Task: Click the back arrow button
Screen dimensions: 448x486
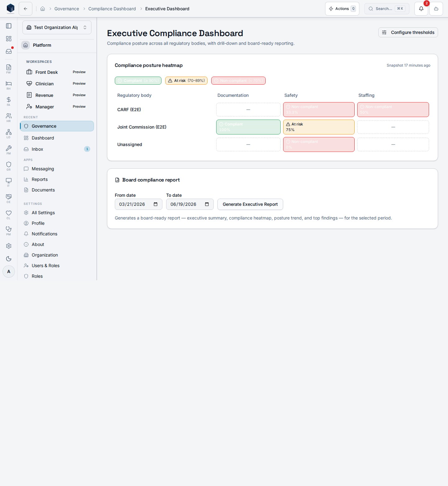Action: (26, 9)
